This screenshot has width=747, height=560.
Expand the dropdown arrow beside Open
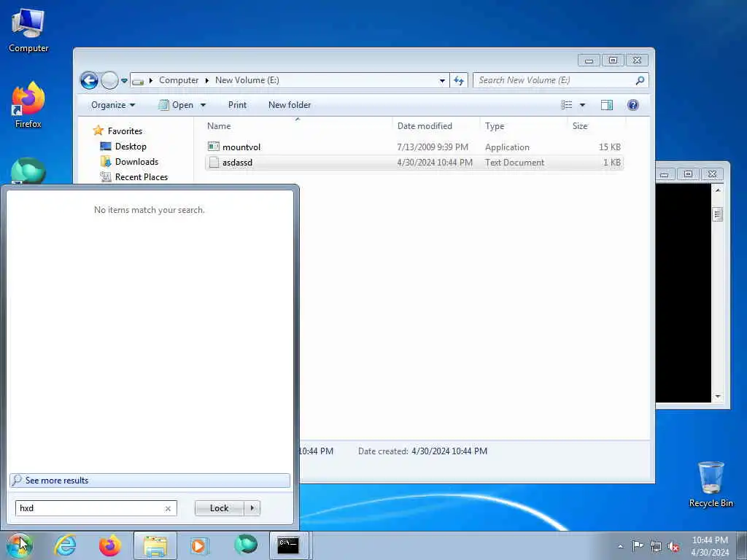203,105
